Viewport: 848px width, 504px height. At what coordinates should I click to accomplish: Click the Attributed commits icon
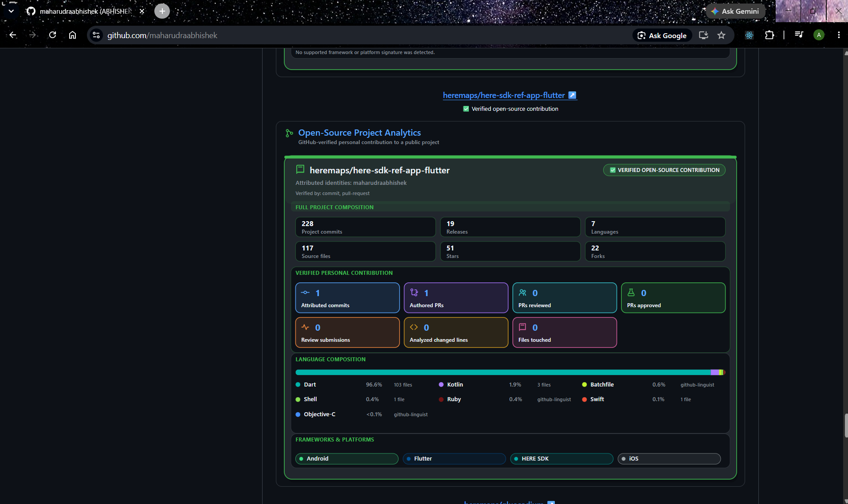305,293
